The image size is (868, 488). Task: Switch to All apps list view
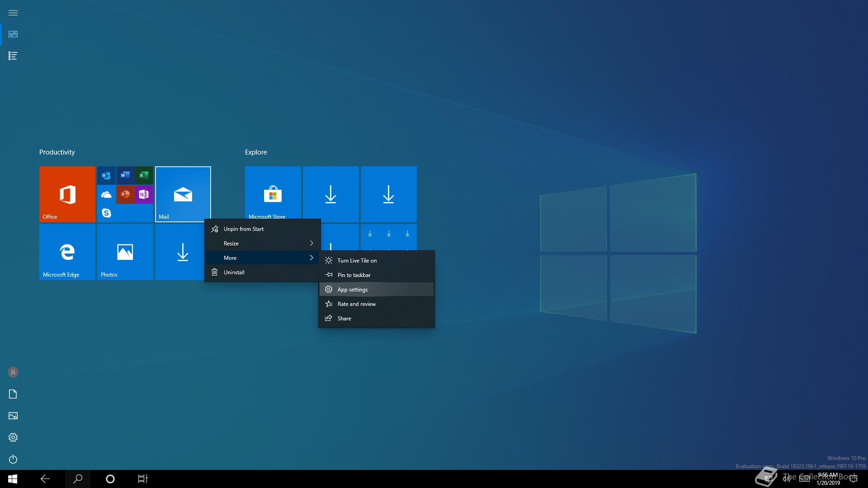point(13,56)
